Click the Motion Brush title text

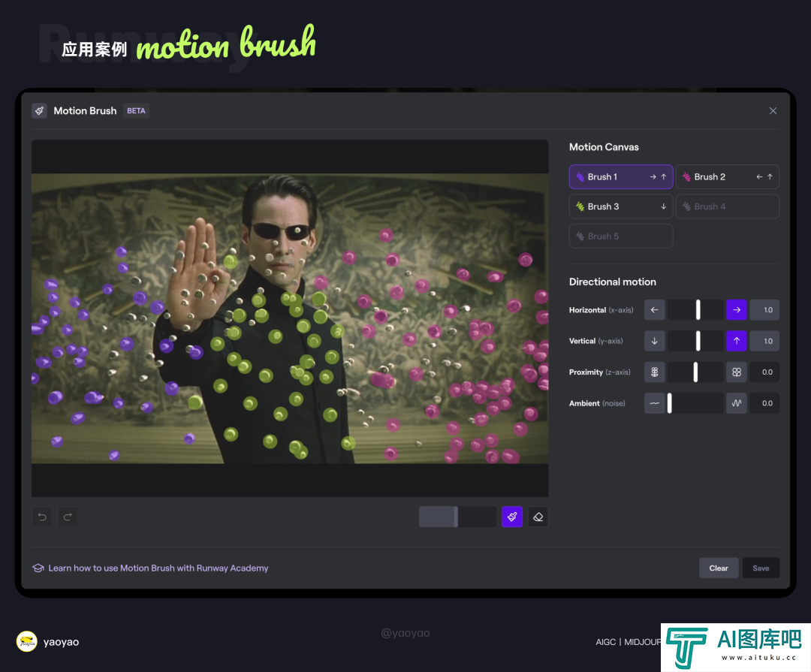(x=85, y=110)
